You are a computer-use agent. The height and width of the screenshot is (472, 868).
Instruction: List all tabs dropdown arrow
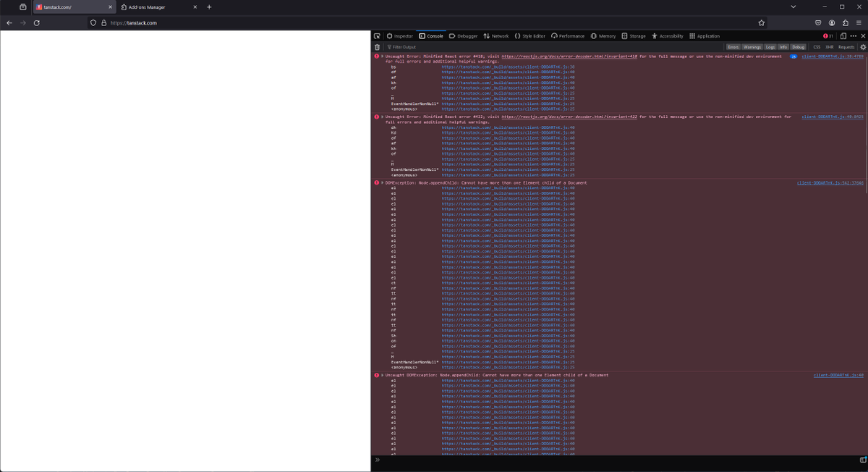coord(793,7)
